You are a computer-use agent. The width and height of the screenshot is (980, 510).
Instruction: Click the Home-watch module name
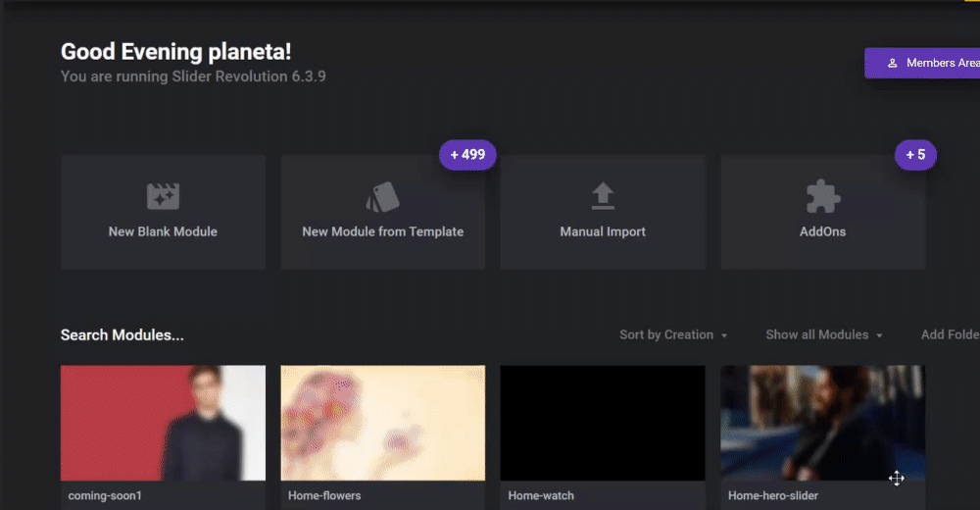(541, 495)
